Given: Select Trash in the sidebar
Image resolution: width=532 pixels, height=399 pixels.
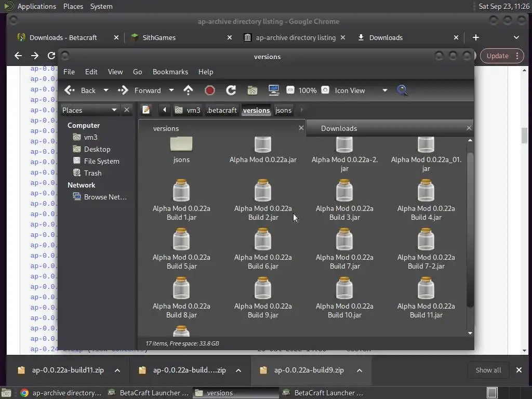Looking at the screenshot, I should [x=92, y=173].
